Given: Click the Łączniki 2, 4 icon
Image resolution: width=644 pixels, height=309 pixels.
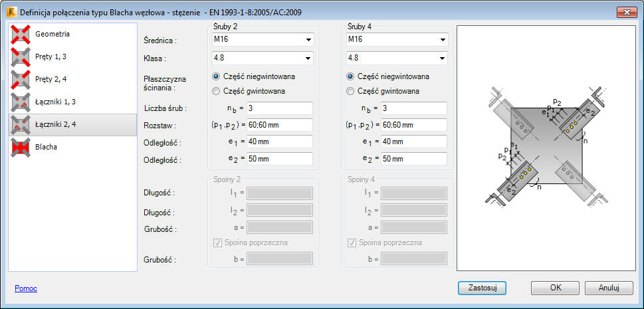Looking at the screenshot, I should click(x=21, y=124).
